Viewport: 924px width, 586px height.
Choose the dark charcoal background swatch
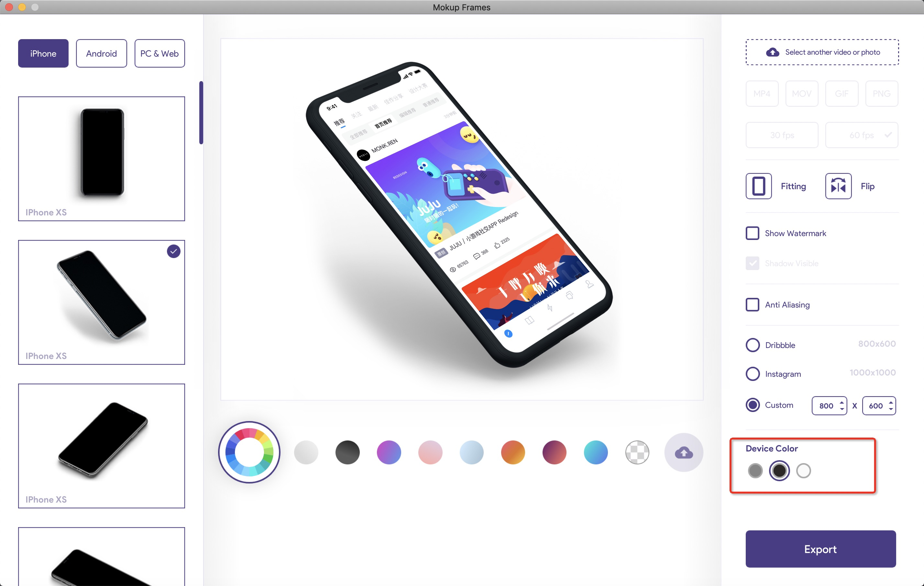pyautogui.click(x=348, y=452)
